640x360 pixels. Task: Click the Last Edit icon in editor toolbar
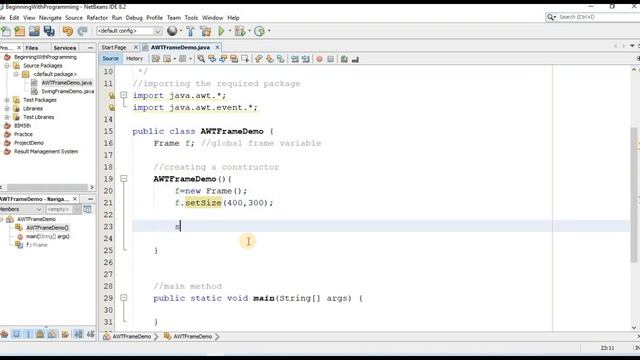point(156,59)
